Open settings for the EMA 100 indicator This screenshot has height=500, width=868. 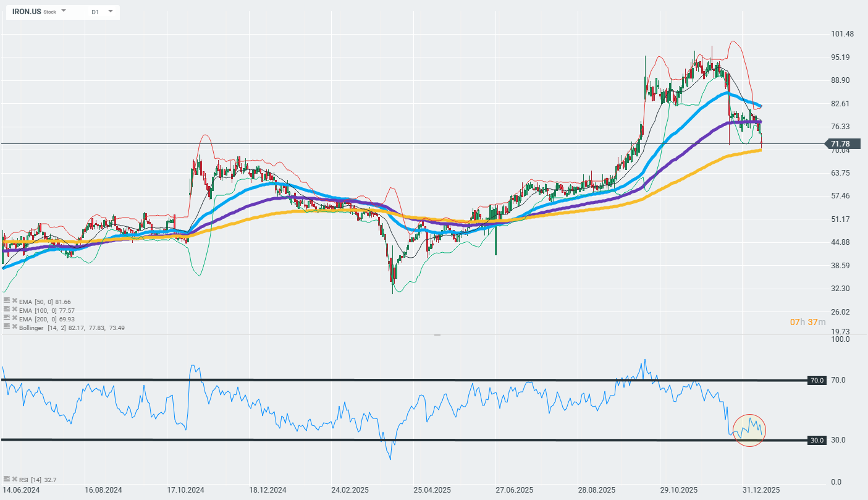(6, 310)
